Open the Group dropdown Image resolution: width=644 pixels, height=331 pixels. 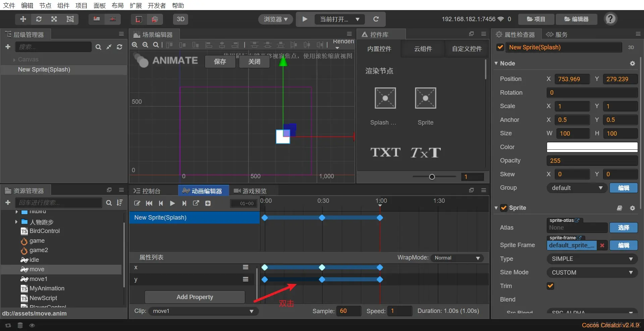click(577, 188)
